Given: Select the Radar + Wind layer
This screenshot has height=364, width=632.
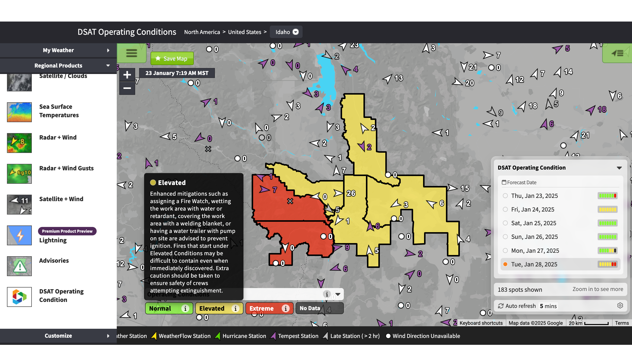Looking at the screenshot, I should pyautogui.click(x=58, y=137).
